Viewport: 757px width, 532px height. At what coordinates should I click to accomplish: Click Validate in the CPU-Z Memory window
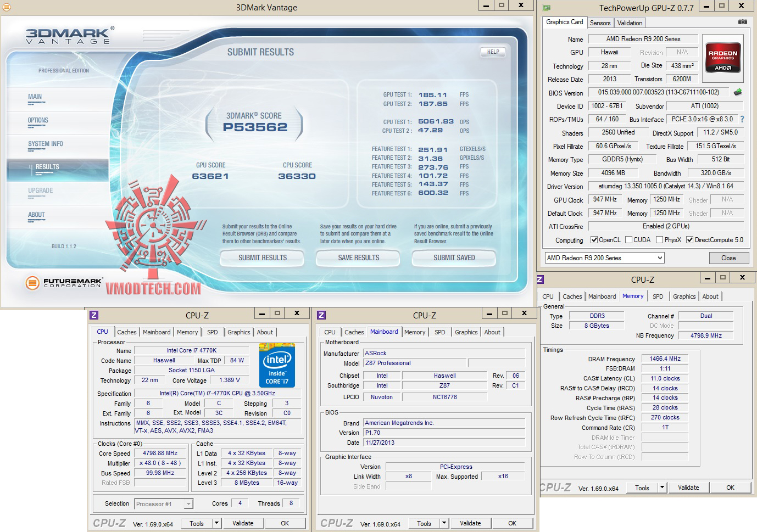[x=688, y=488]
